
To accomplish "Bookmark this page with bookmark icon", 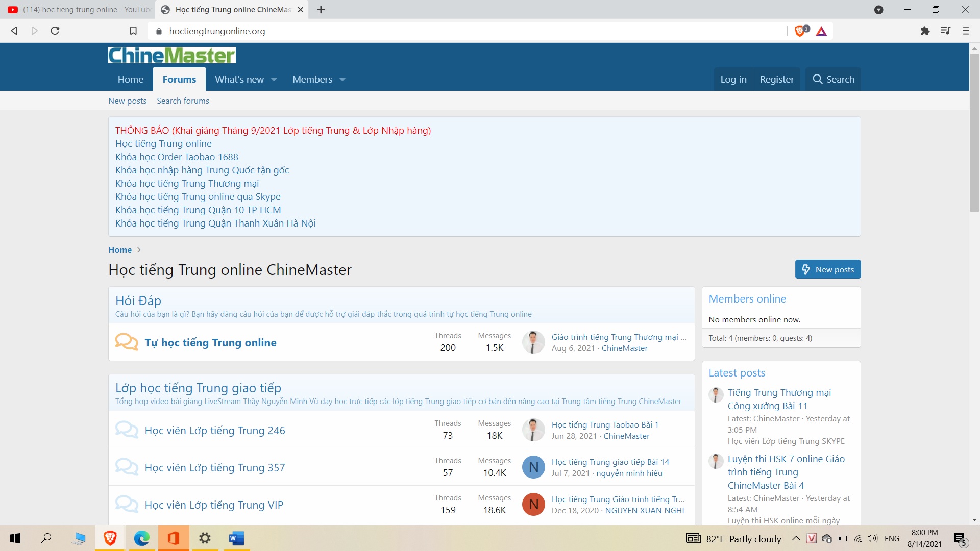I will pos(133,31).
